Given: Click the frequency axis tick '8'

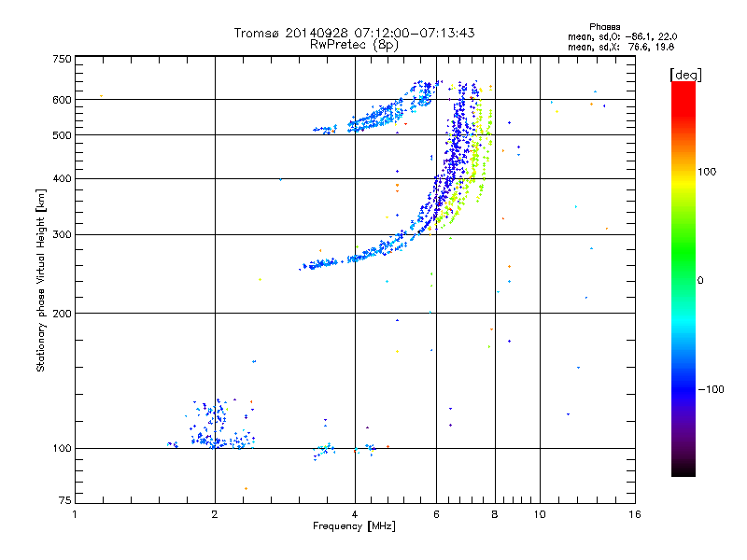Looking at the screenshot, I should pyautogui.click(x=495, y=514).
